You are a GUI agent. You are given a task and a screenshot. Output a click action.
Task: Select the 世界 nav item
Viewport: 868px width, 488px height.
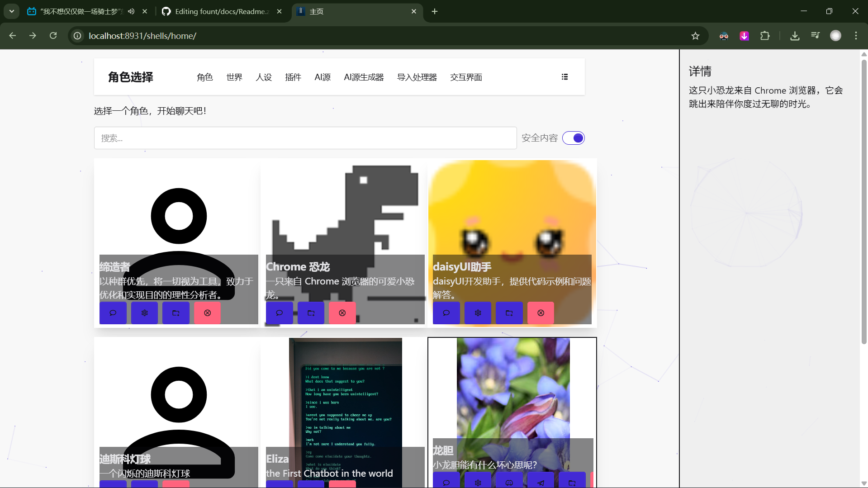(234, 77)
